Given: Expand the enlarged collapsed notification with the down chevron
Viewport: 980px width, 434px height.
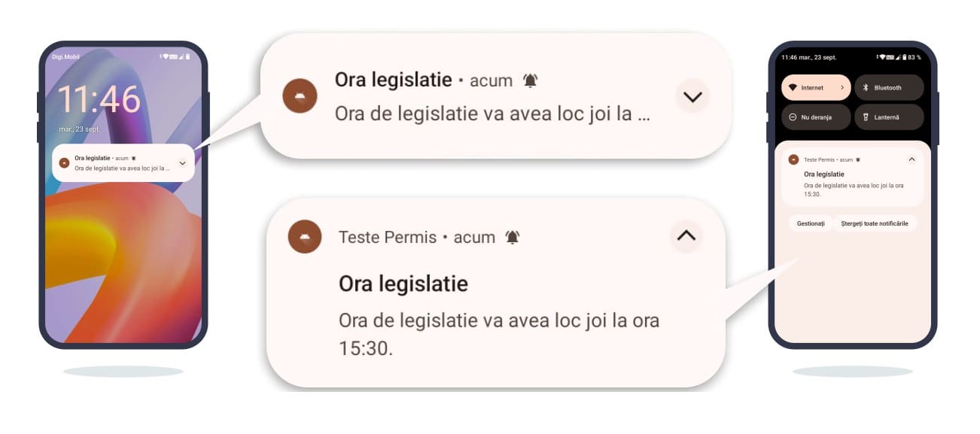Looking at the screenshot, I should click(692, 96).
